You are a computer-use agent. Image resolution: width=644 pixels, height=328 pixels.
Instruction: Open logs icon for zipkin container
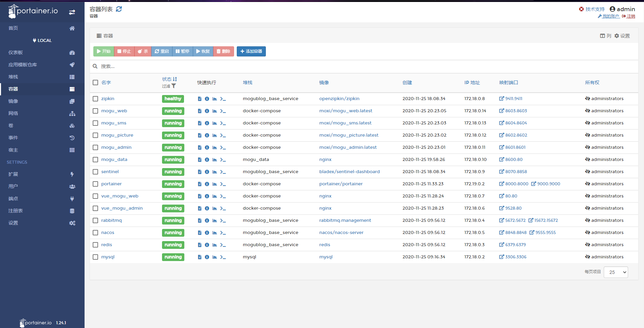point(200,99)
